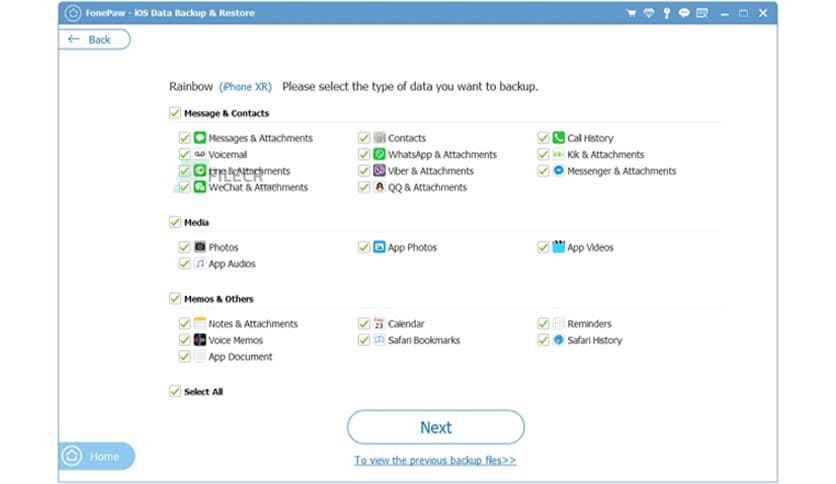Click the FonePaw home logo icon
This screenshot has height=484, width=836.
73,13
